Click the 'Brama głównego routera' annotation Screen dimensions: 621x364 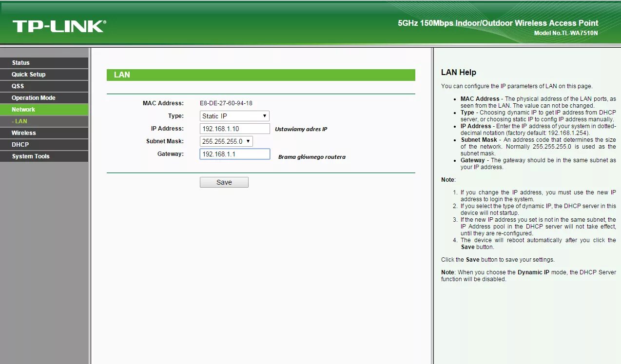tap(312, 157)
